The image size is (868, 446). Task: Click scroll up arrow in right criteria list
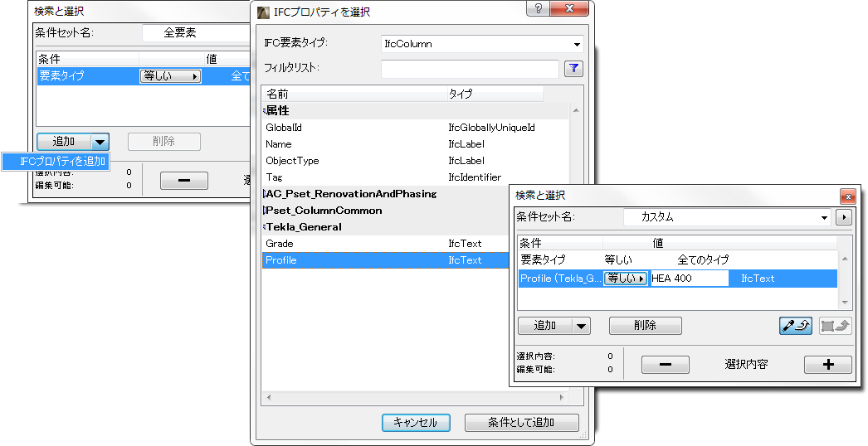click(x=845, y=259)
